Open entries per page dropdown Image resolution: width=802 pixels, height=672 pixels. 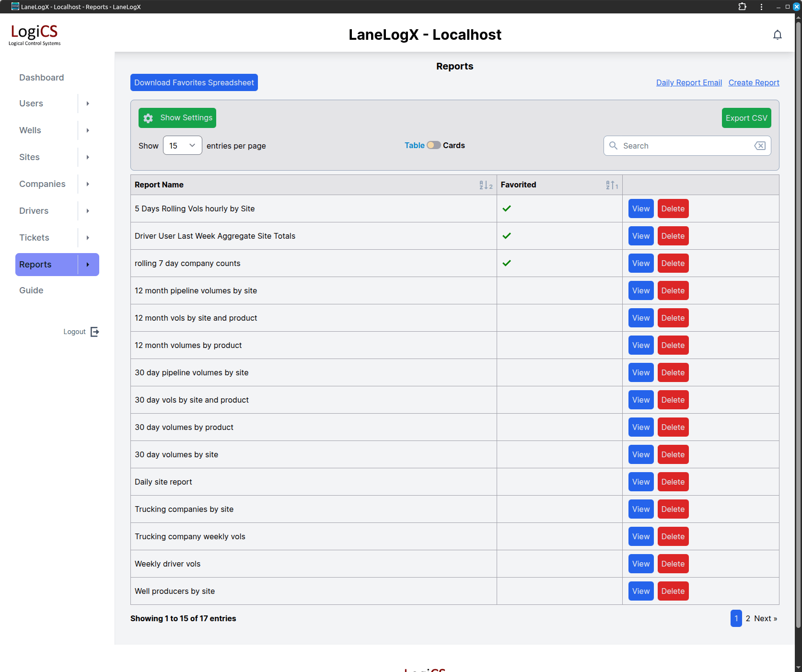click(182, 146)
